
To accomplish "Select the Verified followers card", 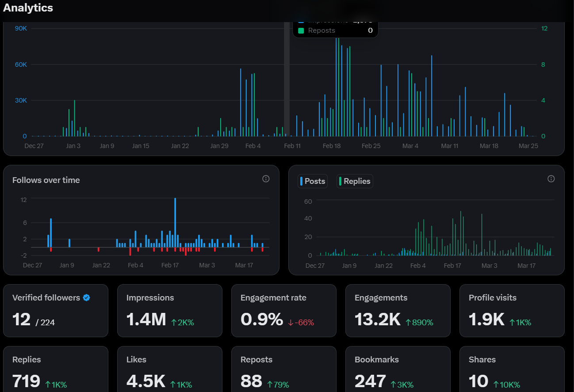I will [x=55, y=311].
